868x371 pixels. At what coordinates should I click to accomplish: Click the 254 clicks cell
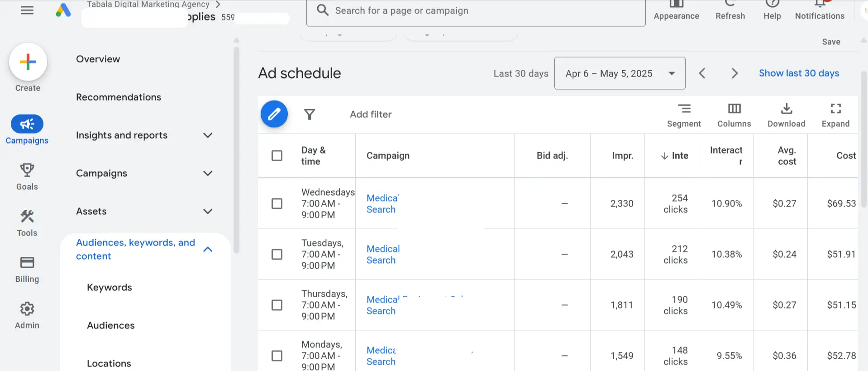675,204
